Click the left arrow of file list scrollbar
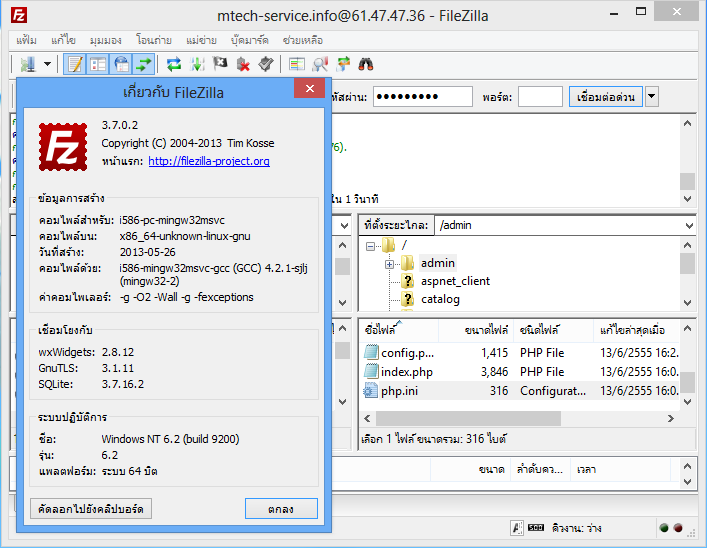Screen dimensions: 707x548 coord(367,419)
